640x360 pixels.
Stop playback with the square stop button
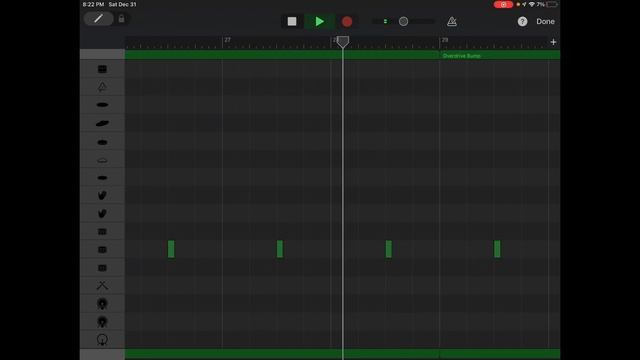point(292,21)
